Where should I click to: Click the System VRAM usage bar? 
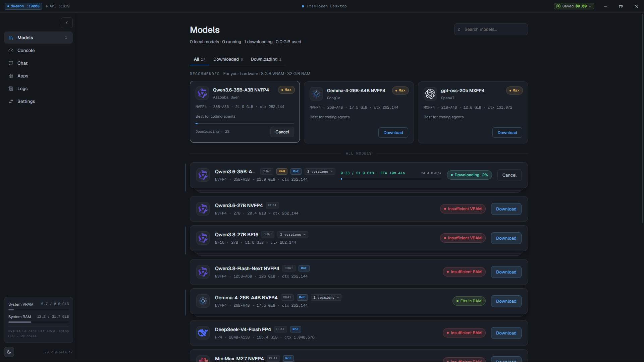pyautogui.click(x=38, y=310)
